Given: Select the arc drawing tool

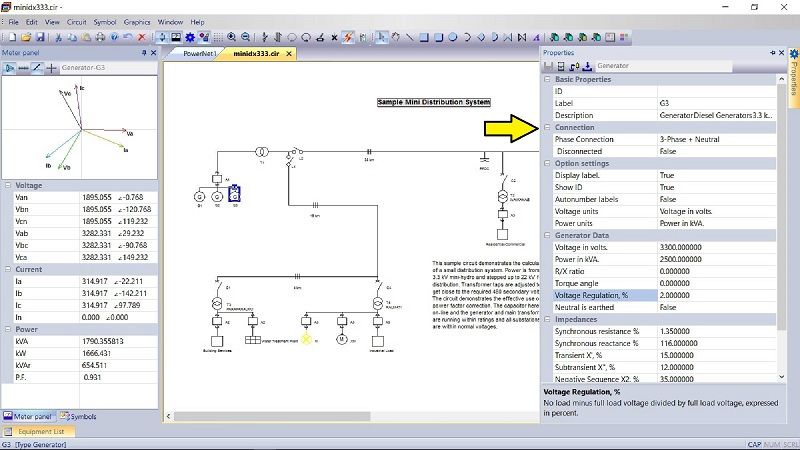Looking at the screenshot, I should (x=467, y=37).
